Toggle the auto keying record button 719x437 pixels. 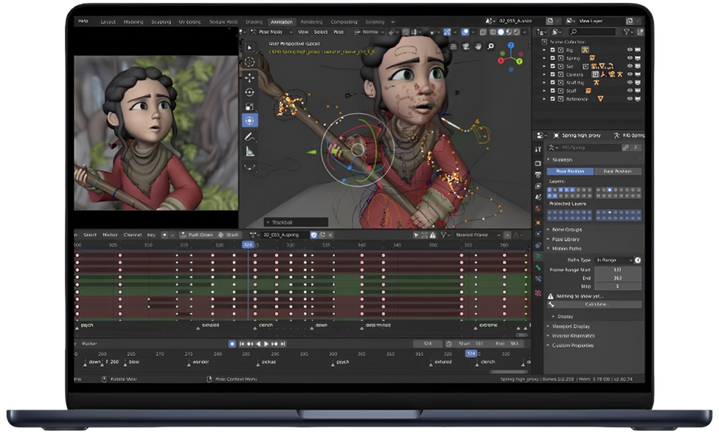tap(232, 343)
